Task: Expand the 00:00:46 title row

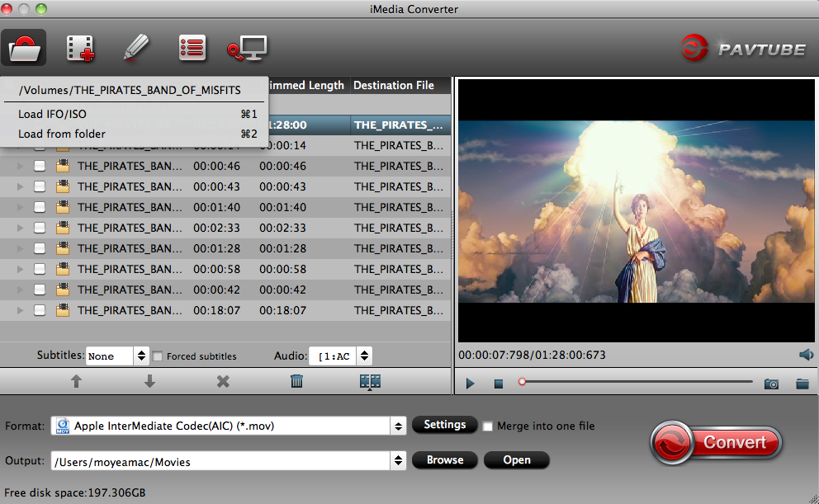Action: coord(20,166)
